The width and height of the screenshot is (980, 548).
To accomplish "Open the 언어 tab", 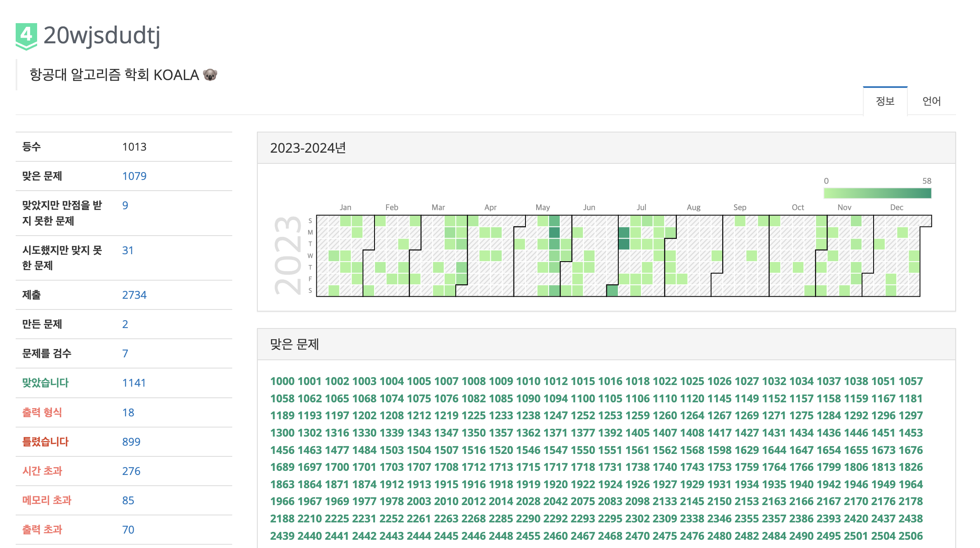I will (x=931, y=101).
